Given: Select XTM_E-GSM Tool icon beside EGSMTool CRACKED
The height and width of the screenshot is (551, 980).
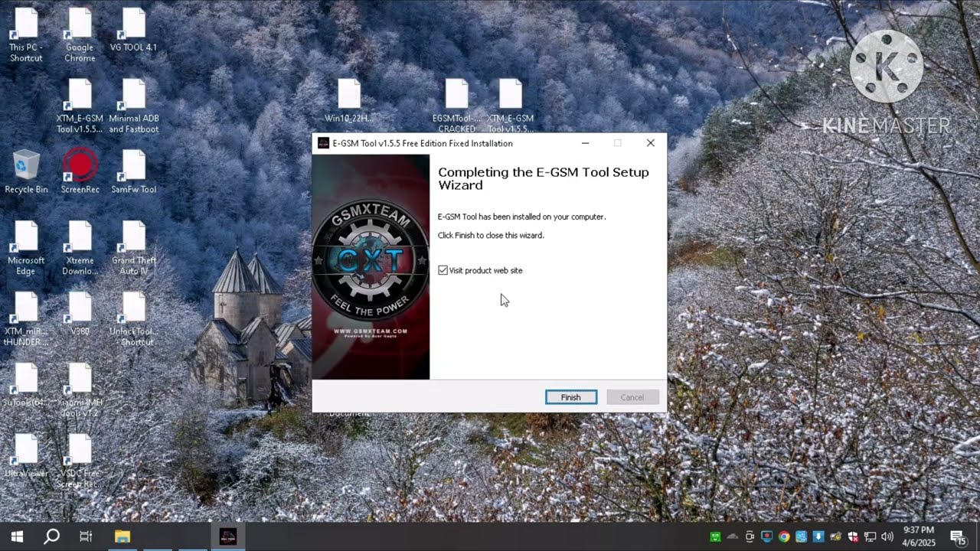Looking at the screenshot, I should tap(510, 107).
